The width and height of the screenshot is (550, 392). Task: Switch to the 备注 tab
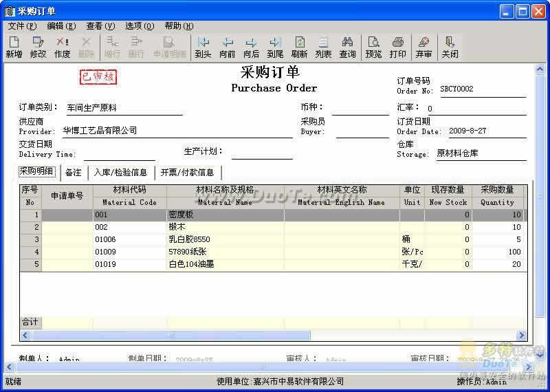tap(74, 173)
